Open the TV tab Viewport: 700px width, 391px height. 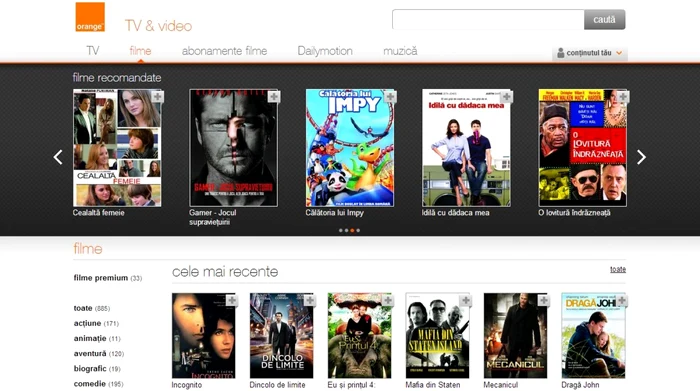93,51
